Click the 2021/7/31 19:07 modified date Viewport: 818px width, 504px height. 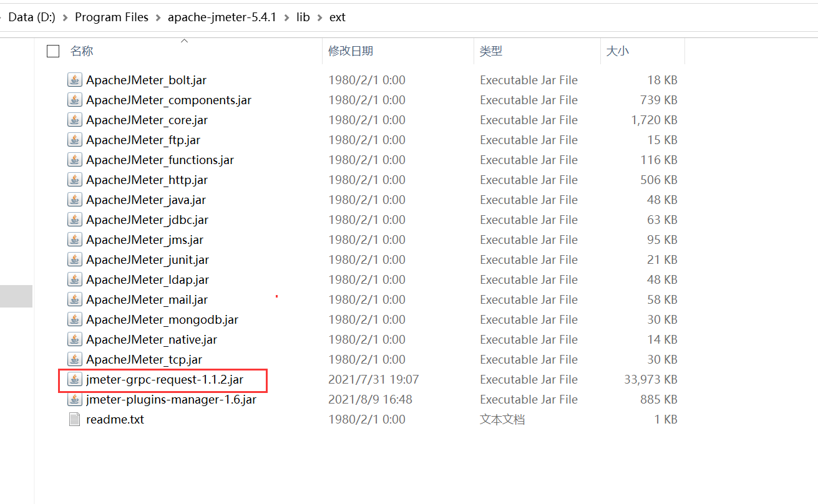click(374, 379)
